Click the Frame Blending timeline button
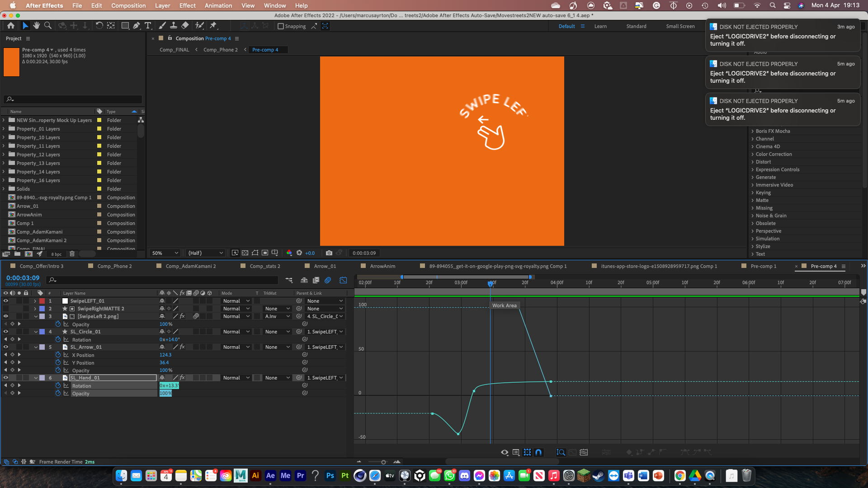The width and height of the screenshot is (868, 488). coord(316,280)
